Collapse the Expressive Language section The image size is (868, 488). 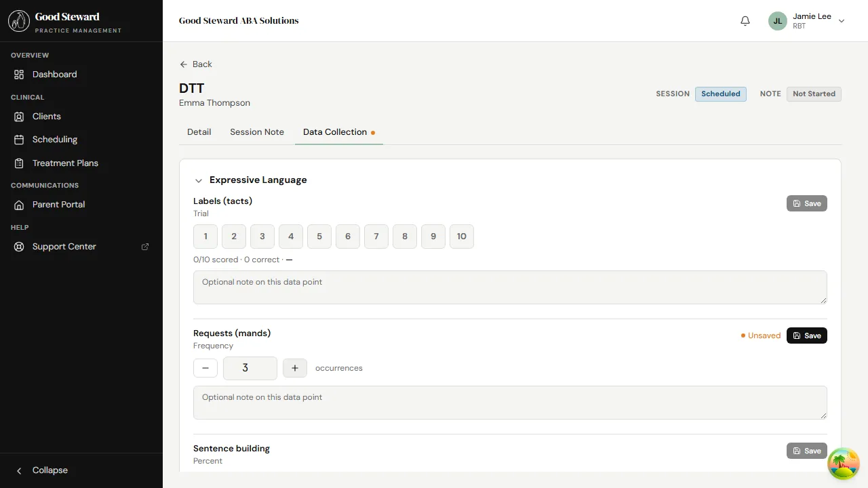click(199, 180)
